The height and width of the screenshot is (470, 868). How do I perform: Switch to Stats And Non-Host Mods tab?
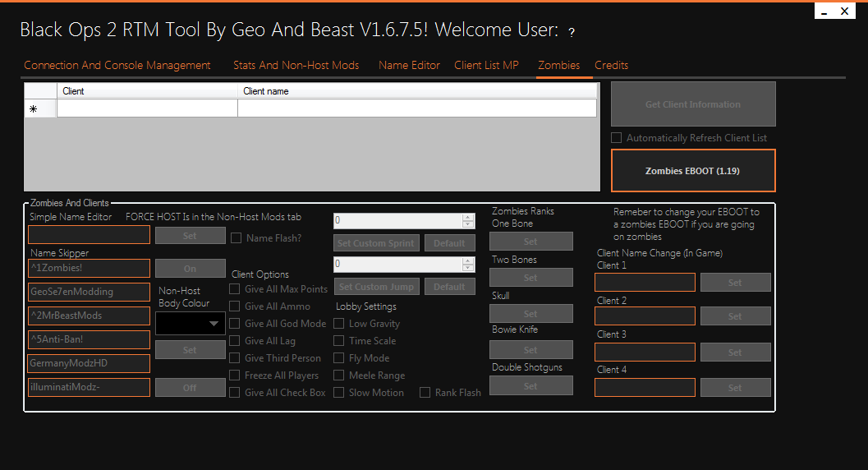296,66
